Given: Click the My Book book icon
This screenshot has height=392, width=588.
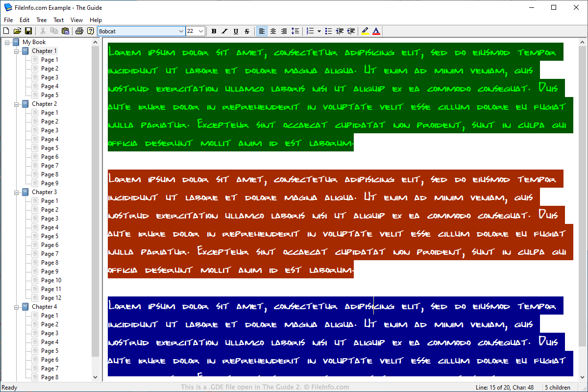Looking at the screenshot, I should 16,42.
